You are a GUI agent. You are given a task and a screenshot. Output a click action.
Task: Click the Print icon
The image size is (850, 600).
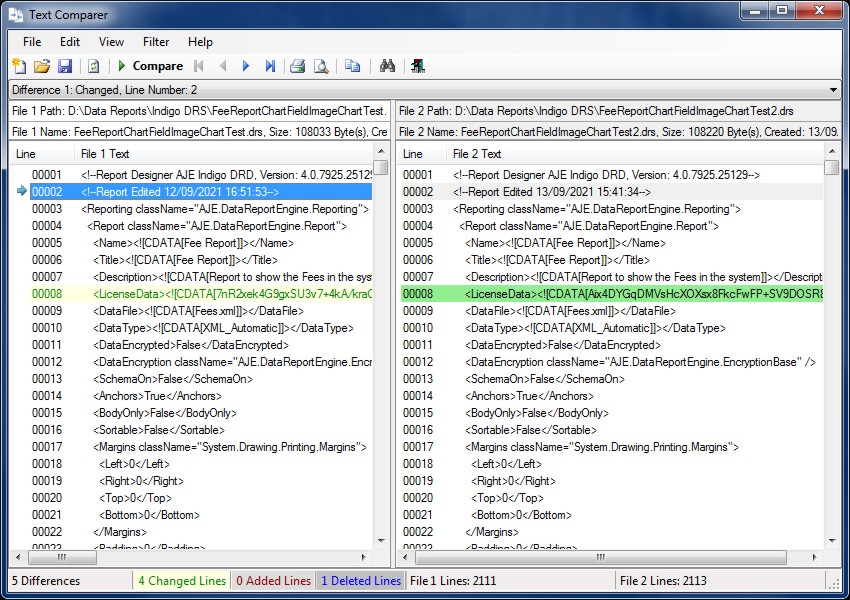click(x=297, y=66)
